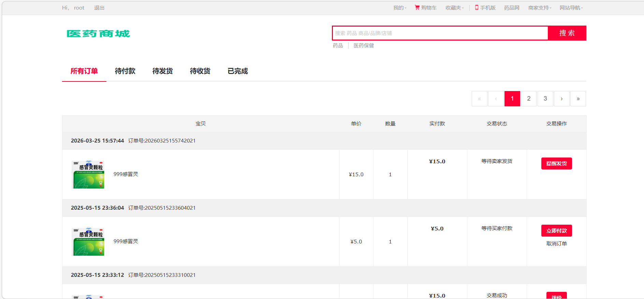
Task: Open the 待发货 tab
Action: (x=163, y=71)
